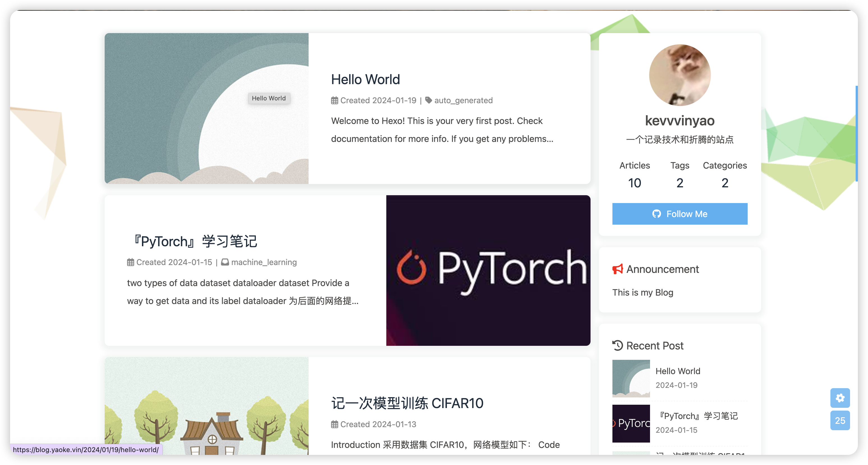868x465 pixels.
Task: Open the Hello World post title
Action: 365,80
